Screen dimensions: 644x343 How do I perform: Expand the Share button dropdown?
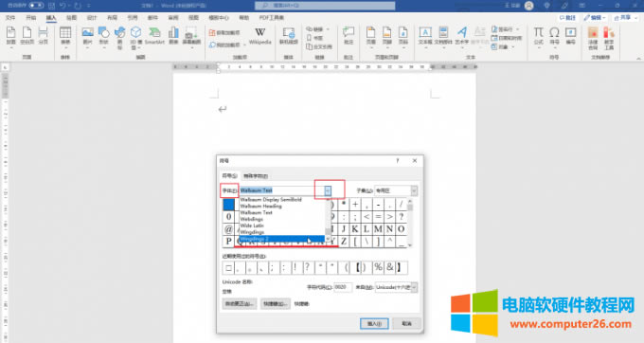[635, 18]
